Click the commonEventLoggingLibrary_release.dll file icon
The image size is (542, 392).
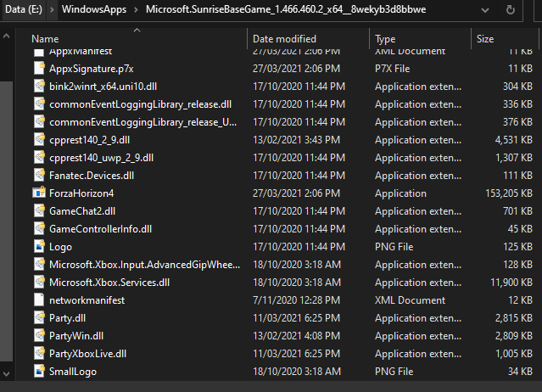39,104
